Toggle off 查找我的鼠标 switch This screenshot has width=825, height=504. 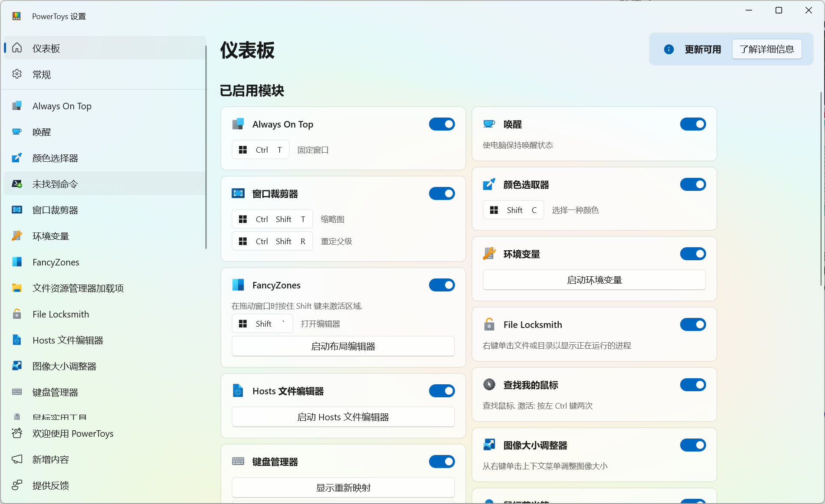(693, 385)
